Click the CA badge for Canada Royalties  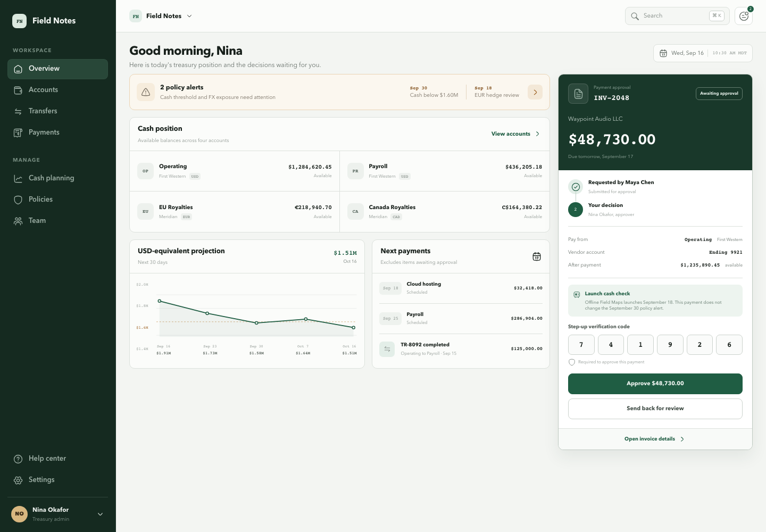[355, 212]
